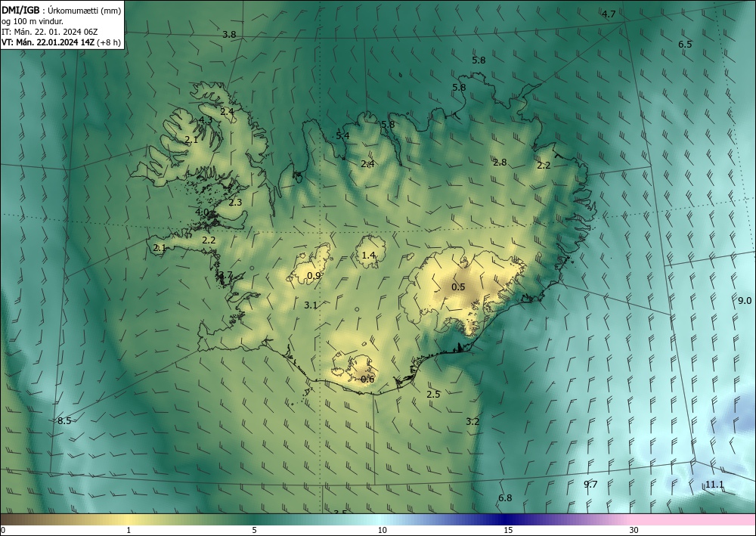Select the 0.9 value on Langjökull glacier
756x536 pixels.
click(x=314, y=276)
